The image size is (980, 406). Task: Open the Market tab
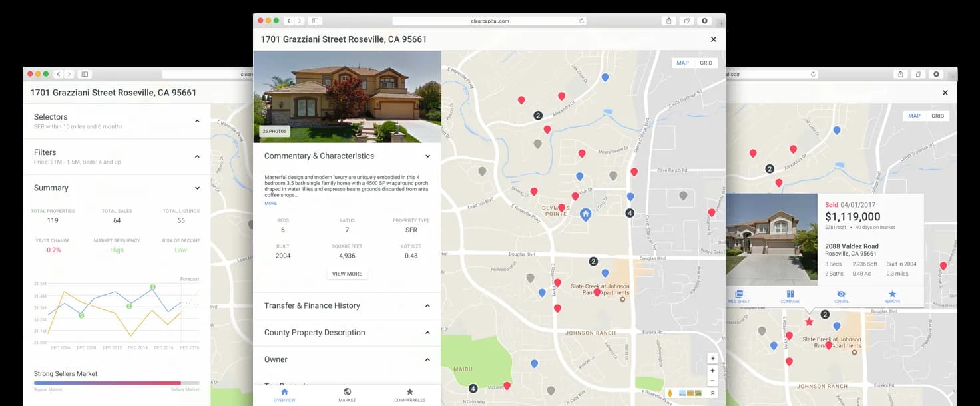click(x=347, y=395)
